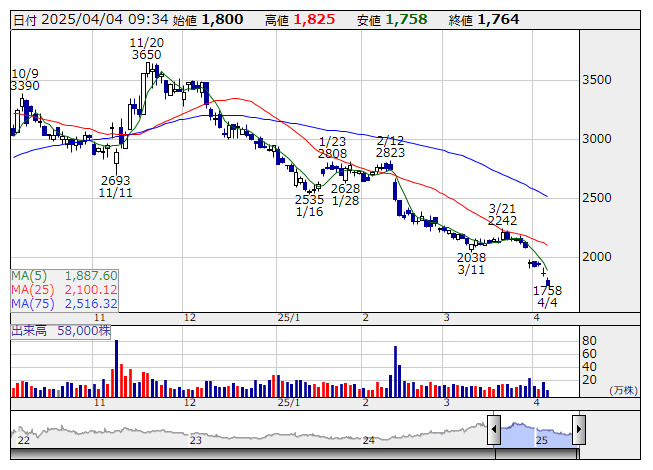This screenshot has height=470, width=653.
Task: Click the 2/12 2823 high label
Action: coord(390,147)
